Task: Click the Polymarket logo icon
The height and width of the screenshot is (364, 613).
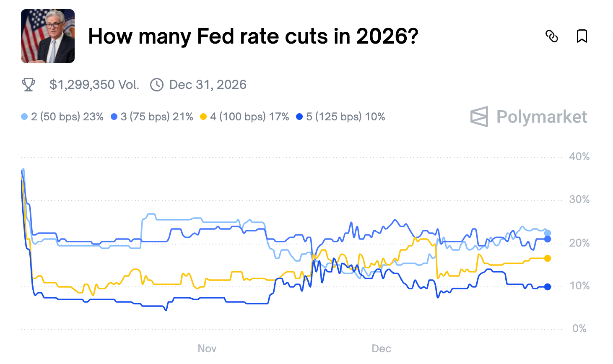Action: (x=479, y=117)
